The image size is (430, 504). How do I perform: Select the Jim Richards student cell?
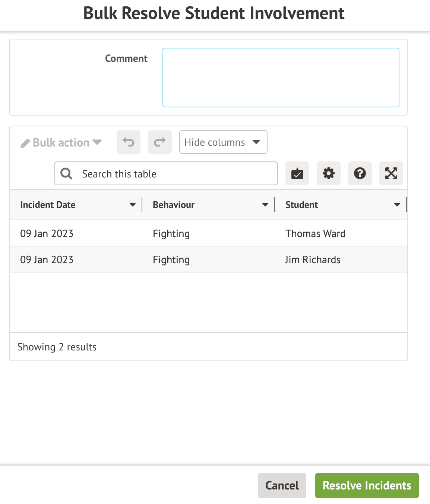point(313,259)
